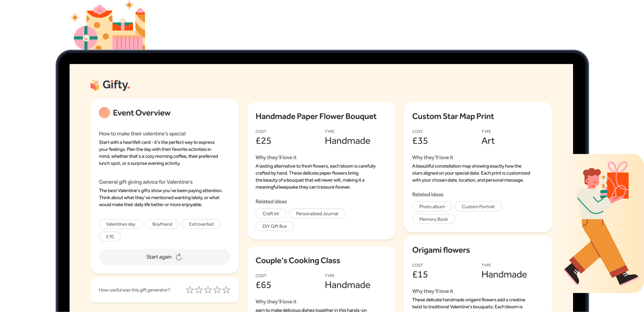The image size is (644, 312).
Task: Open the DIY Gift Box related idea
Action: click(x=275, y=226)
